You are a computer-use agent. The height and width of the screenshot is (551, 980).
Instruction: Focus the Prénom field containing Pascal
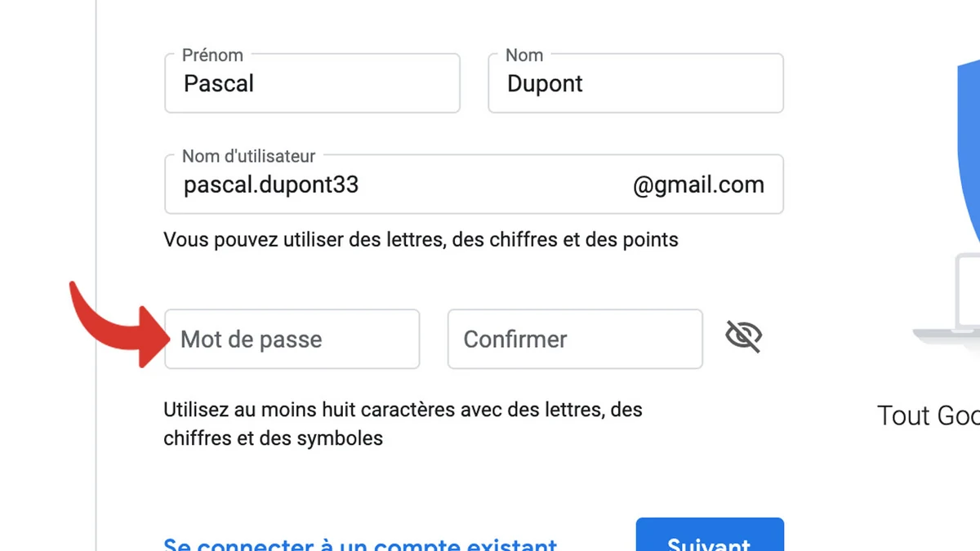(x=310, y=83)
